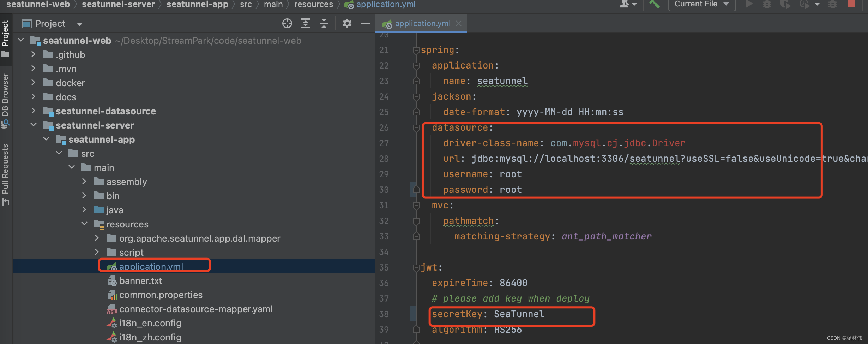
Task: Click the expireTime value 86400
Action: (x=513, y=283)
